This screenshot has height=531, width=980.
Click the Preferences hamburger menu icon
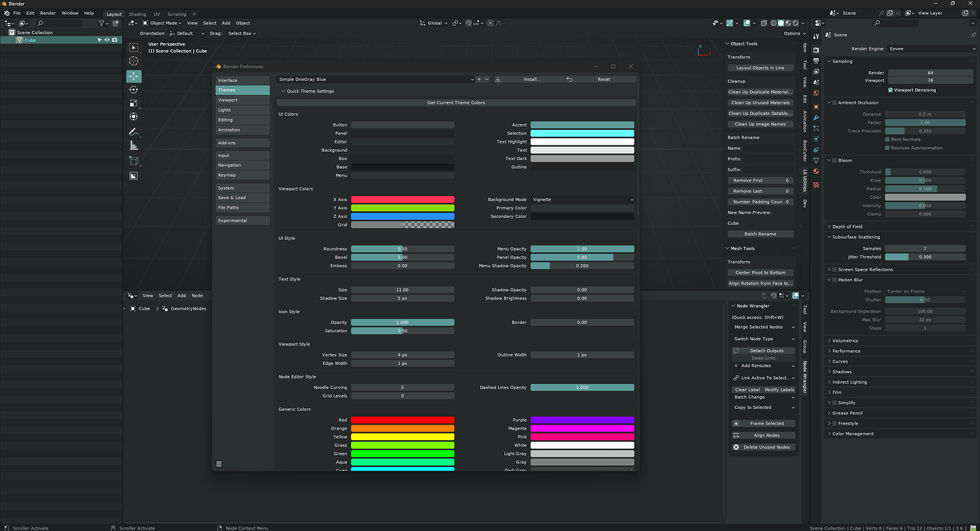[219, 464]
